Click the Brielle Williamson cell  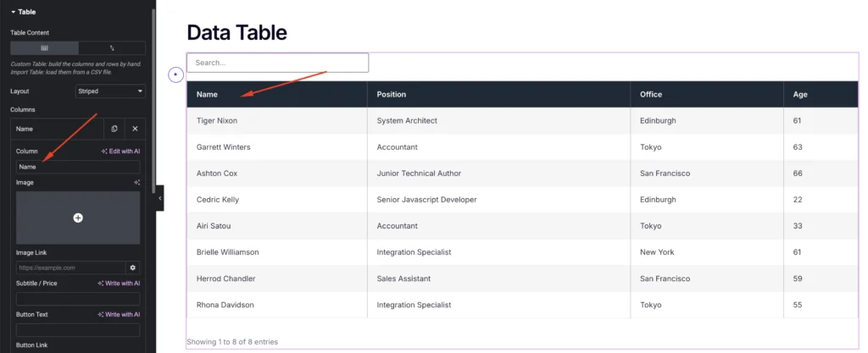coord(277,252)
